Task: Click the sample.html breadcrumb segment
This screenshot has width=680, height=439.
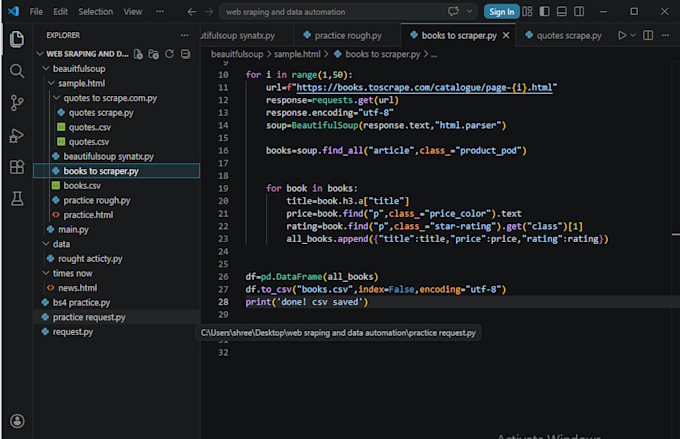Action: [297, 54]
